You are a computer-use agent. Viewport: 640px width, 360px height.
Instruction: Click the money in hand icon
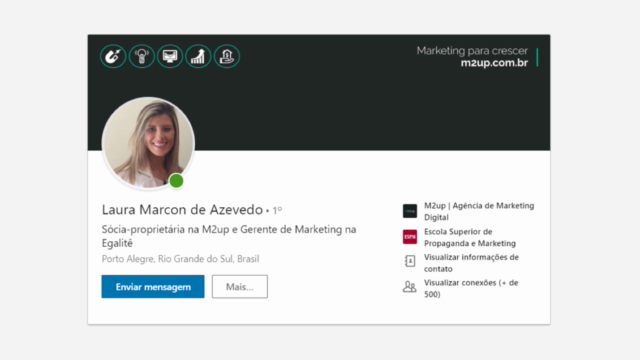click(x=227, y=56)
